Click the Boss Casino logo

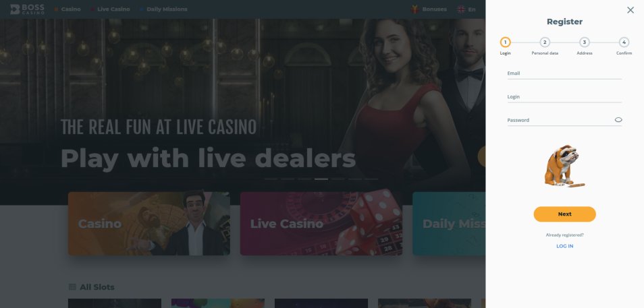(x=27, y=9)
